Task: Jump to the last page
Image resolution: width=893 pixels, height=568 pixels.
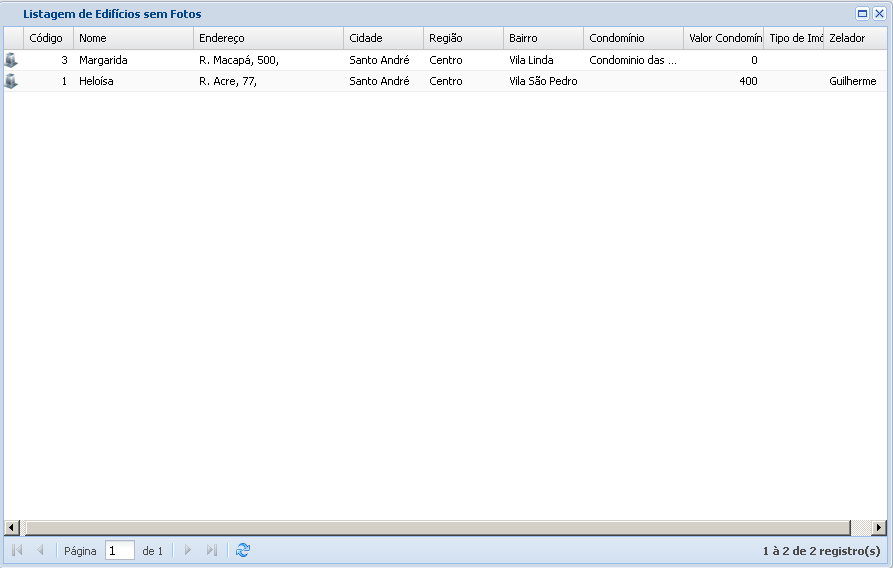Action: pyautogui.click(x=211, y=550)
